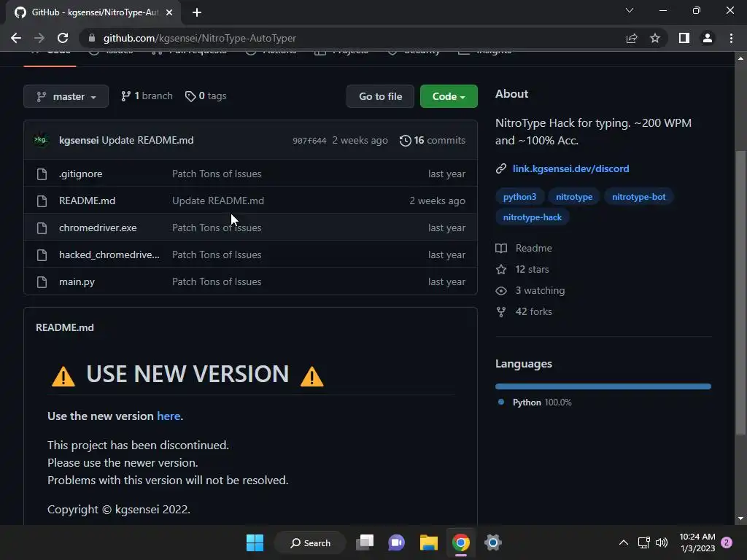This screenshot has width=747, height=560.
Task: Click scrollbar down arrow
Action: click(x=740, y=518)
